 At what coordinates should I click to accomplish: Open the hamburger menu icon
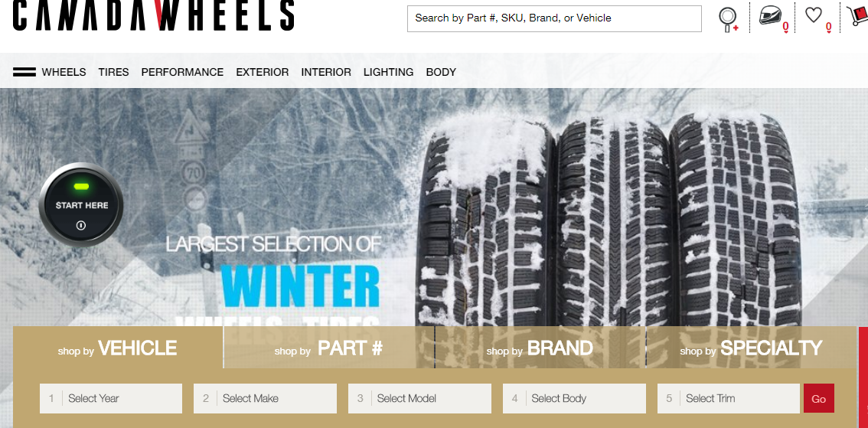pyautogui.click(x=24, y=72)
